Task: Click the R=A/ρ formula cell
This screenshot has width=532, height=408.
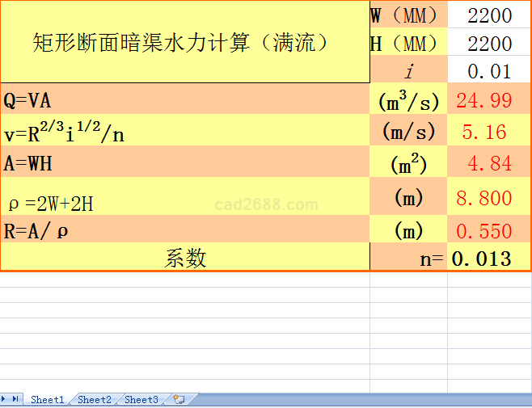Action: point(184,231)
